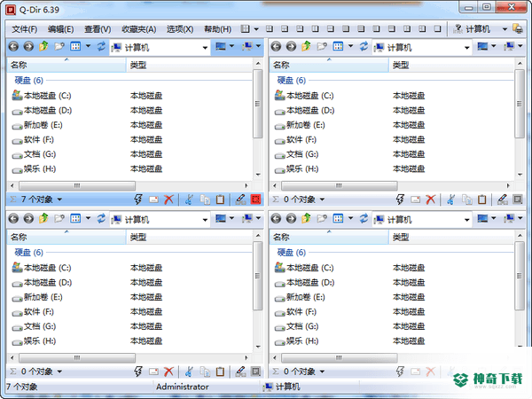Select first pane layout icon in main toolbar
Screen dimensions: 532x399
(x=270, y=29)
